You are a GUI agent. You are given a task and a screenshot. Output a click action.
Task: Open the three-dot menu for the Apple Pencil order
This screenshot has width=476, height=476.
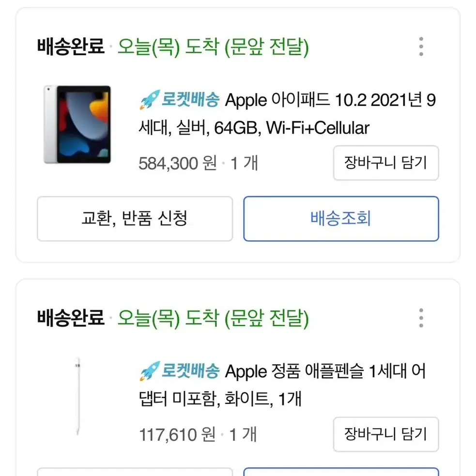(421, 318)
